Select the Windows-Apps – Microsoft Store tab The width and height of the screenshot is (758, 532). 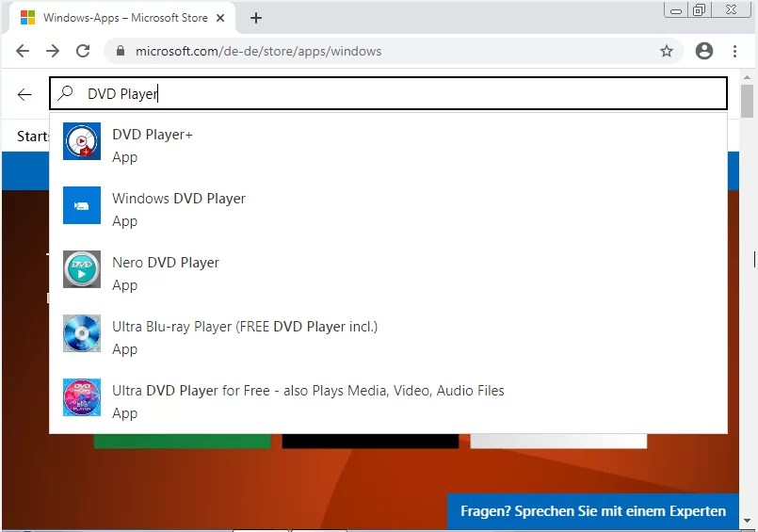(x=121, y=18)
